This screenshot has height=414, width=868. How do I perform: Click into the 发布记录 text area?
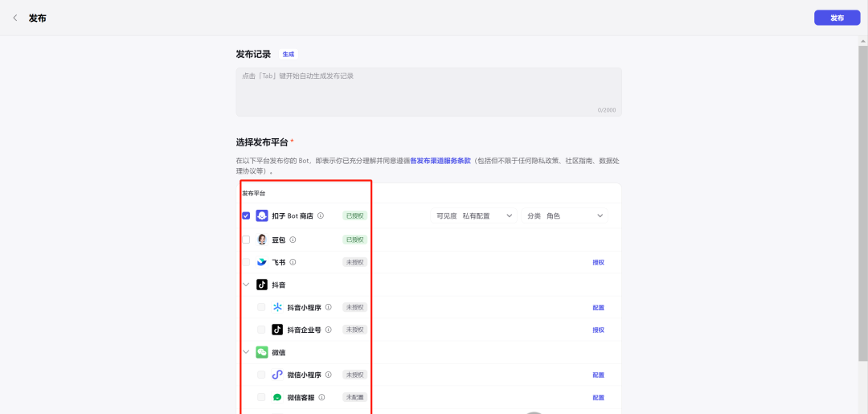[x=428, y=92]
